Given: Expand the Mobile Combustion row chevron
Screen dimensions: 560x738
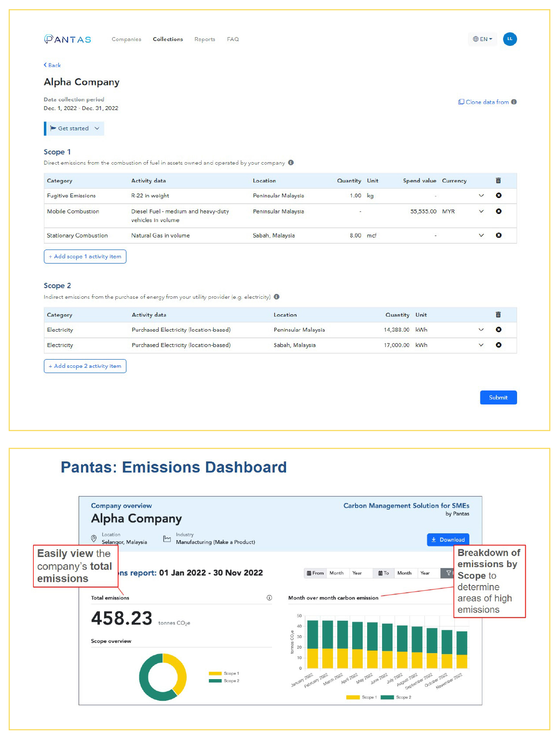Looking at the screenshot, I should (x=481, y=211).
